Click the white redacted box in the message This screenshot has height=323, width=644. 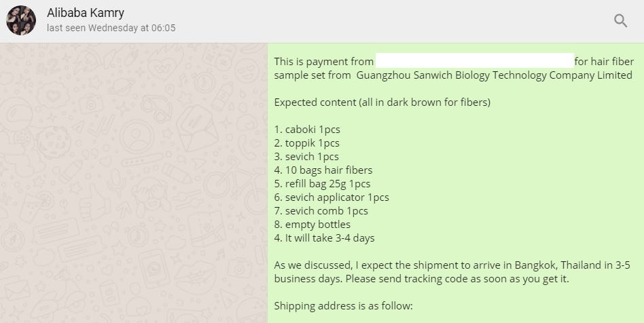pyautogui.click(x=474, y=60)
